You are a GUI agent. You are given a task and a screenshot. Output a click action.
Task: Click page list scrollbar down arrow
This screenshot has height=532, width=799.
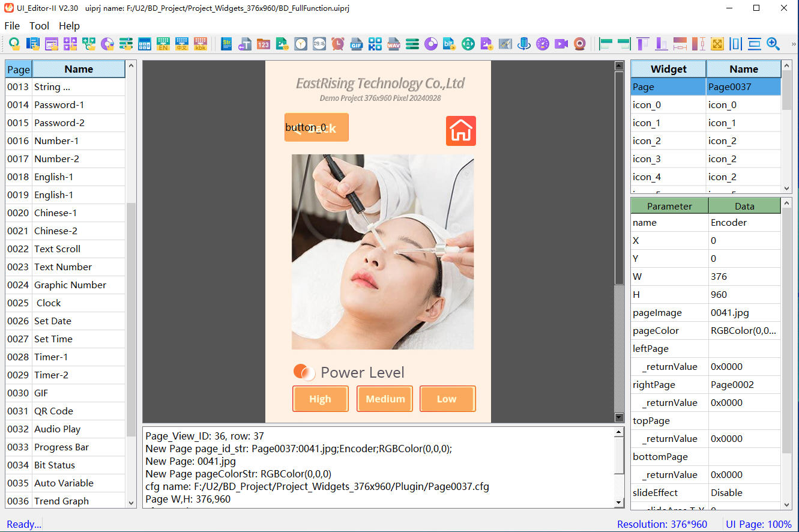[x=131, y=503]
